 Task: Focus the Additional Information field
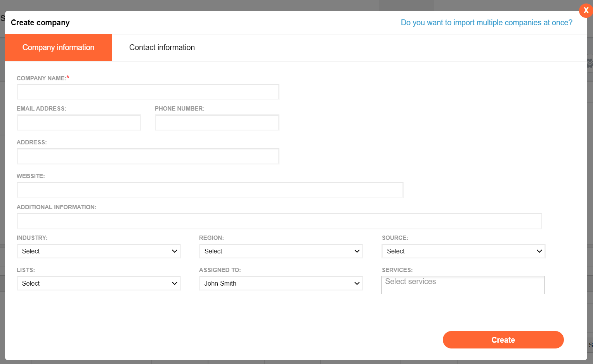click(279, 221)
